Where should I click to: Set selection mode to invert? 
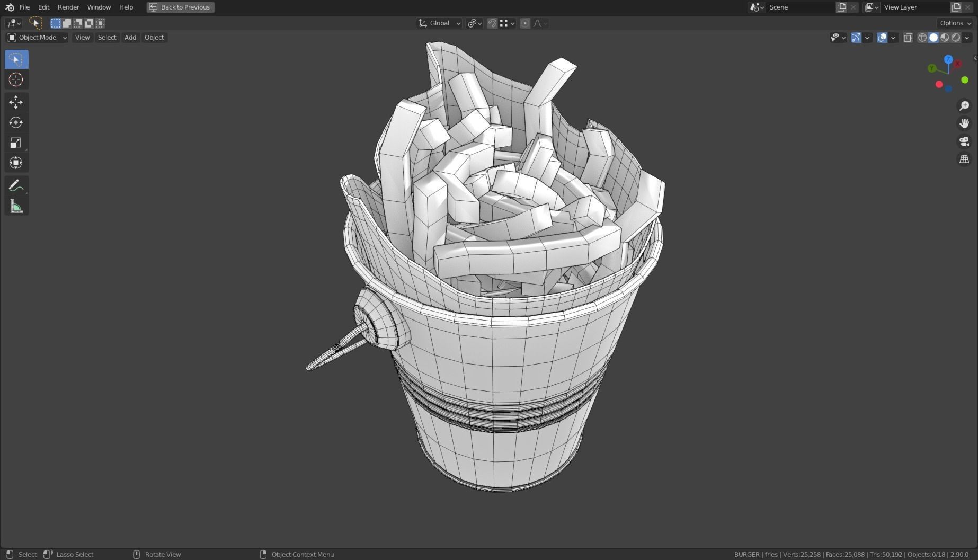coord(89,23)
